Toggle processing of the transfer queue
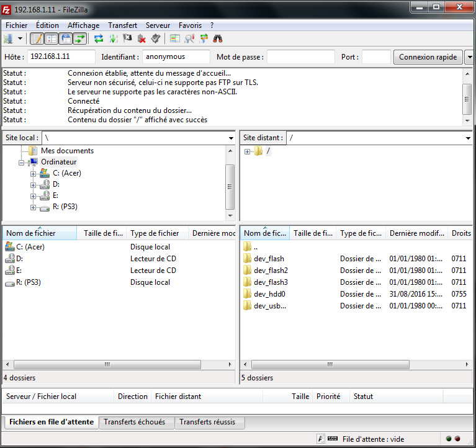 (113, 38)
